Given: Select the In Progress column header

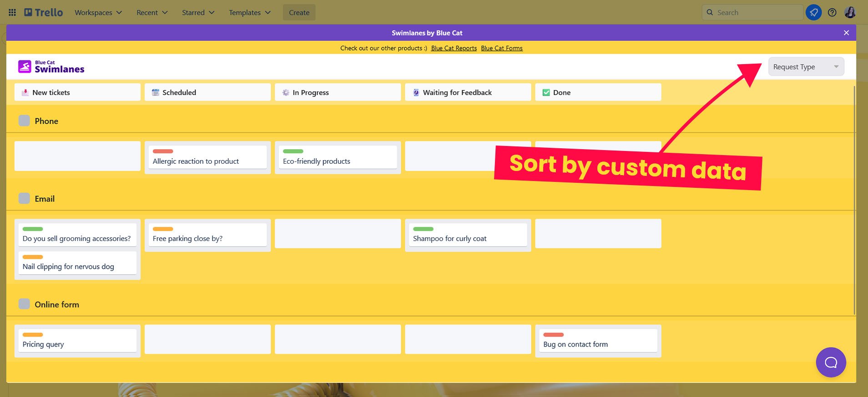Looking at the screenshot, I should pyautogui.click(x=338, y=92).
